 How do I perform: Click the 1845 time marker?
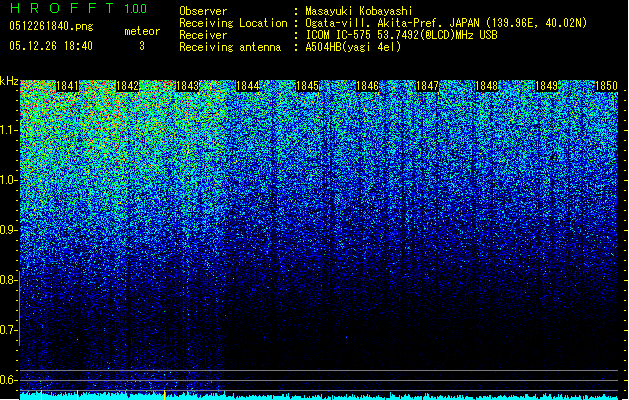pos(307,86)
